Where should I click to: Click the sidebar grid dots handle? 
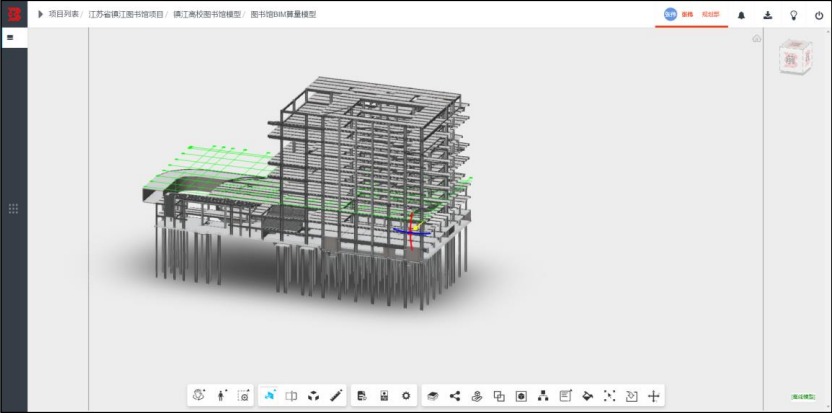click(14, 209)
